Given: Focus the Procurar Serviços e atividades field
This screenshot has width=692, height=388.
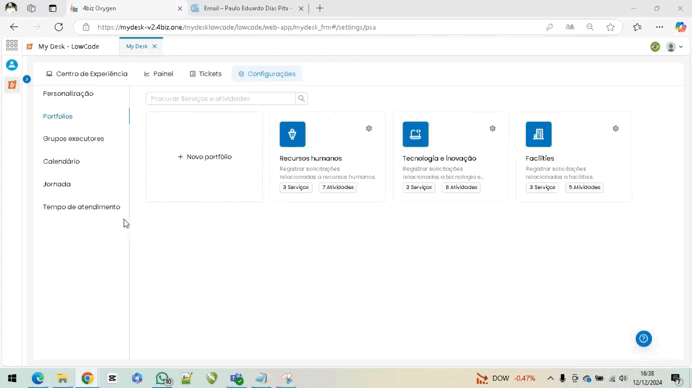Looking at the screenshot, I should pos(221,98).
